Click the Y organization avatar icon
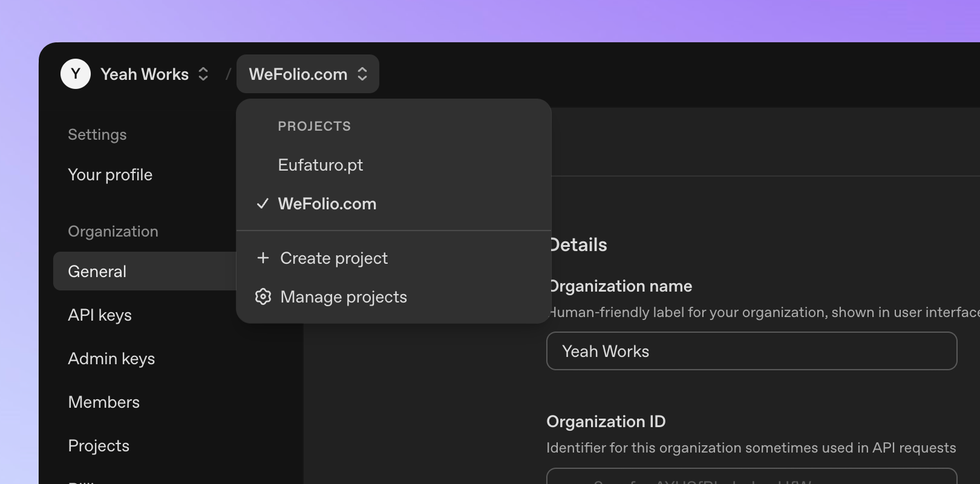980x484 pixels. [76, 74]
